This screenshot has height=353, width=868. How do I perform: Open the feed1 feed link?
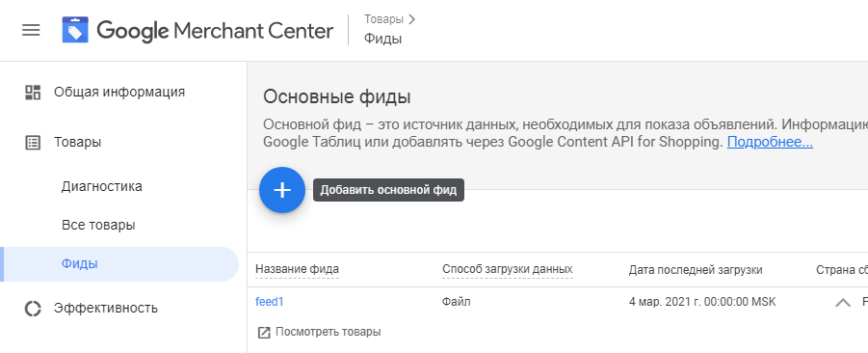click(x=270, y=302)
